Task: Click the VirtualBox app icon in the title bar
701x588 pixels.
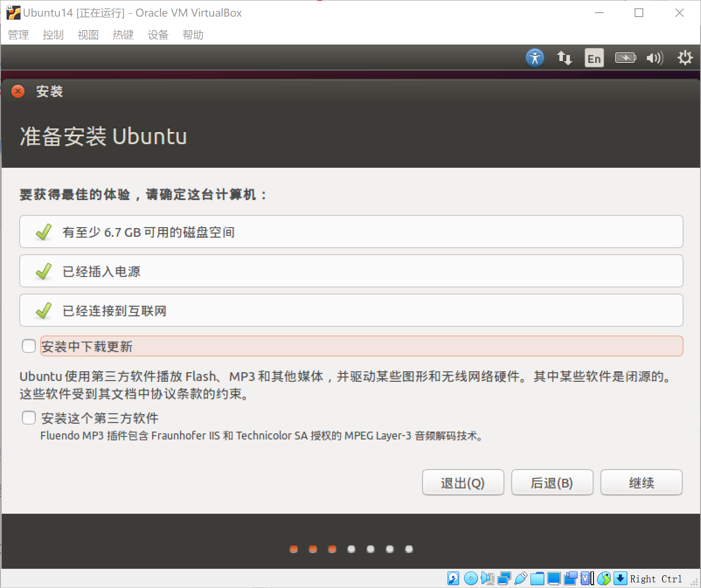Action: 14,13
